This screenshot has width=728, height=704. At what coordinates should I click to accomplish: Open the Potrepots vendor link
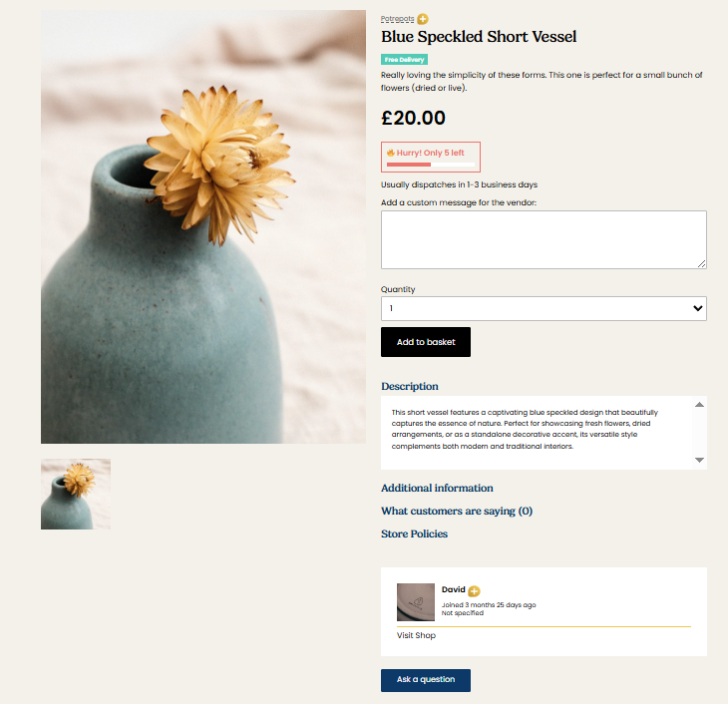click(x=397, y=19)
